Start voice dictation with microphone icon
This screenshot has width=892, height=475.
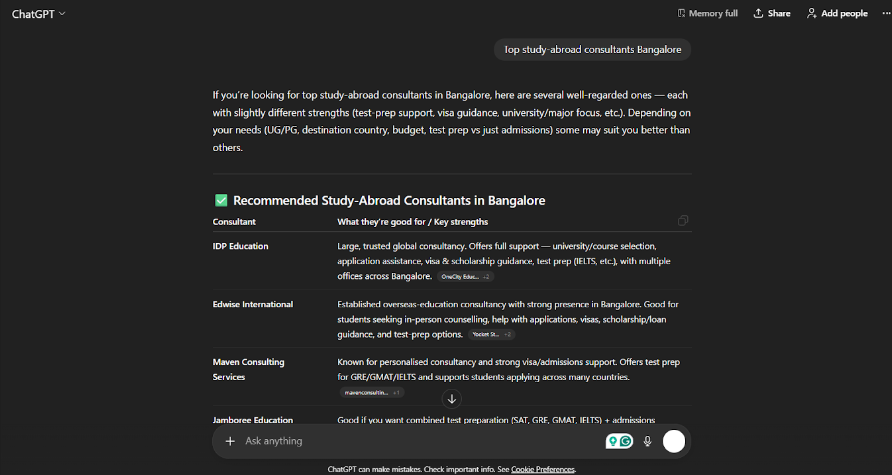point(648,441)
